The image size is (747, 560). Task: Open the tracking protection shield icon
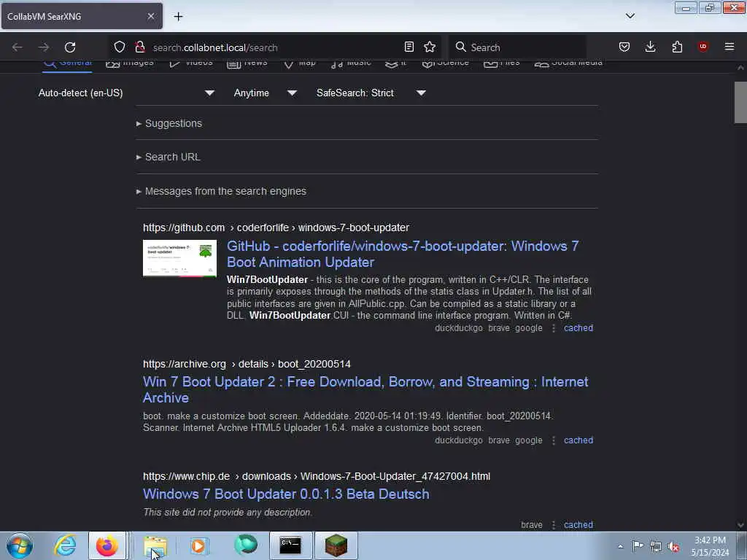(x=120, y=47)
